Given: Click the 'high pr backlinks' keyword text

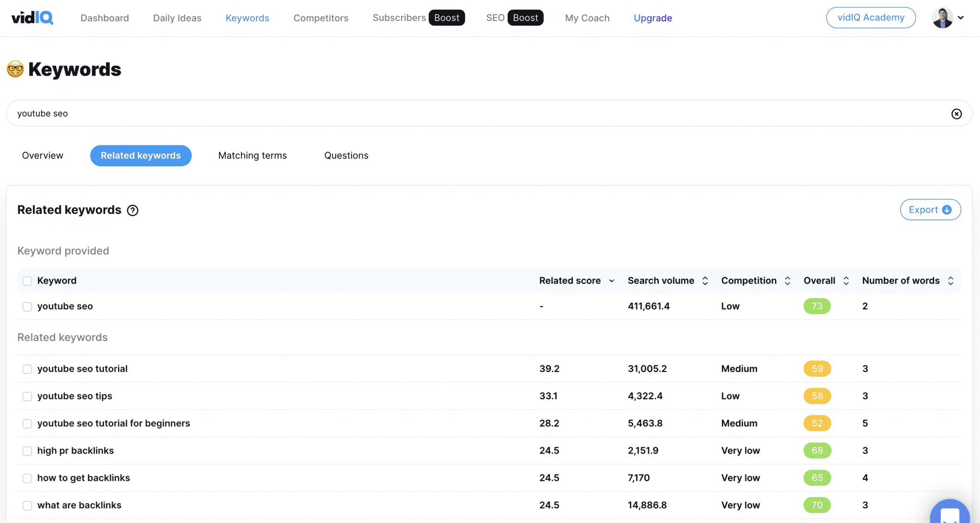Looking at the screenshot, I should tap(76, 450).
